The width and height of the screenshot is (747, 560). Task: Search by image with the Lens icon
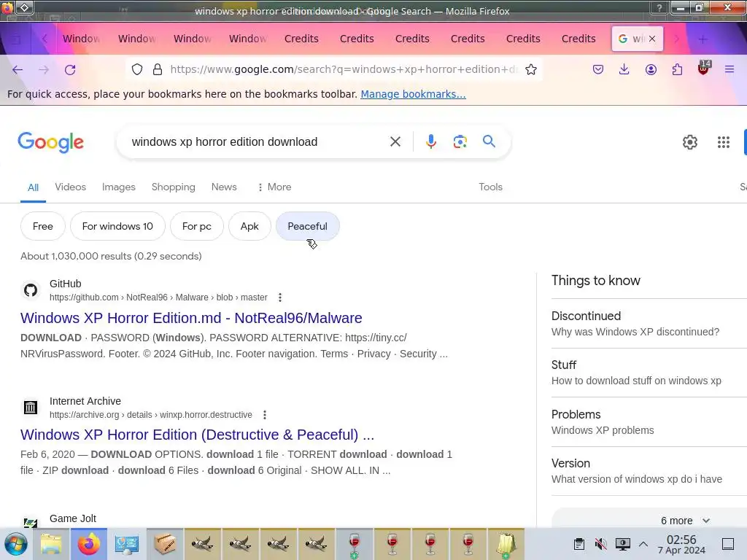pyautogui.click(x=460, y=141)
